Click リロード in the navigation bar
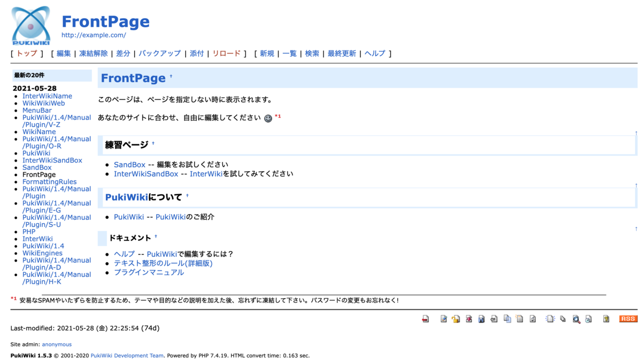The height and width of the screenshot is (361, 644). (226, 54)
